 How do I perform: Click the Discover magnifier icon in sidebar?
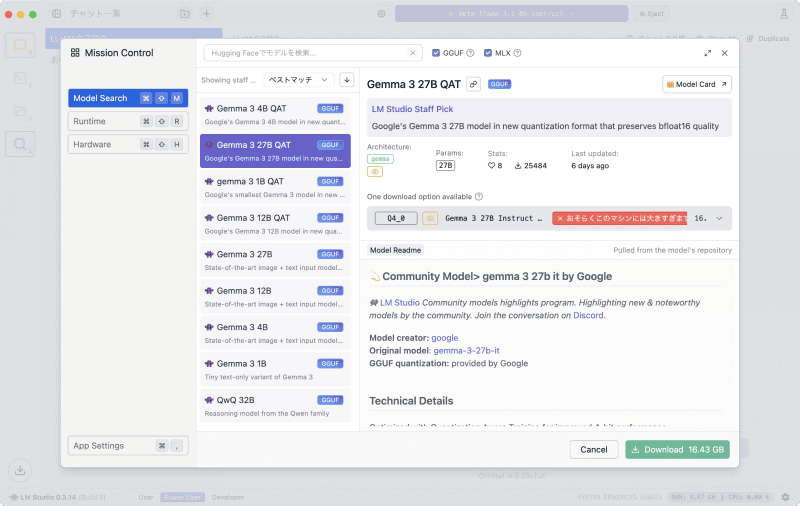coord(20,144)
